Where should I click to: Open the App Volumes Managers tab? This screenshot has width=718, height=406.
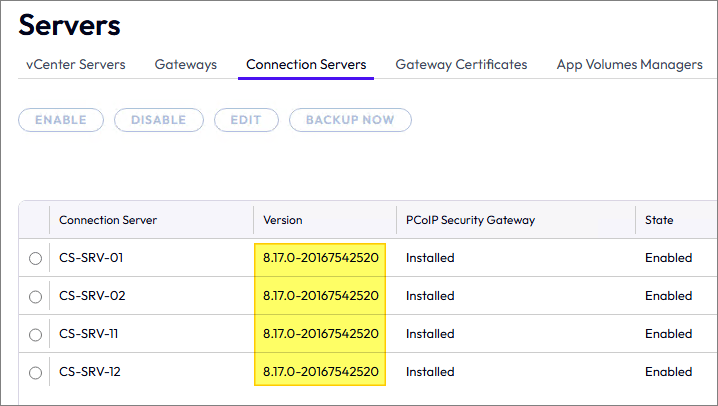point(629,65)
